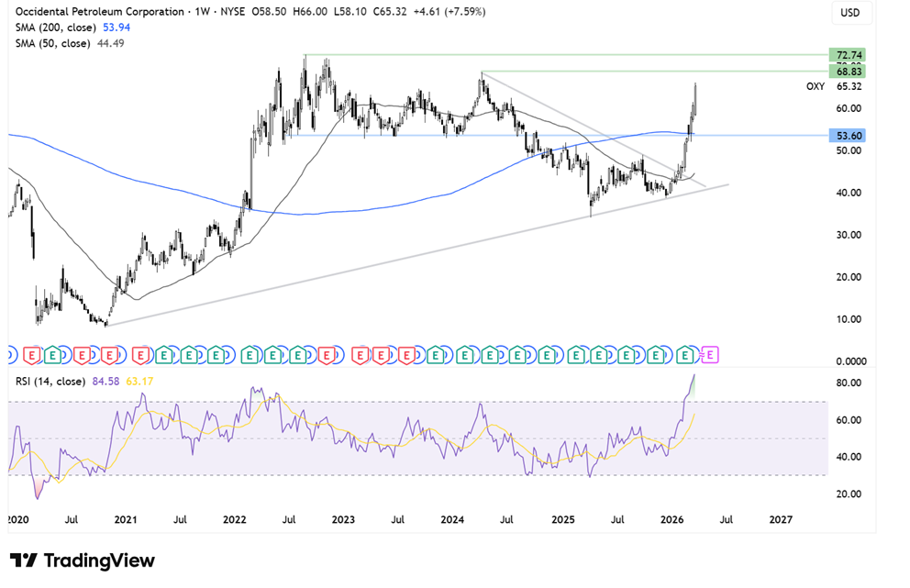Click the Occidental Petroleum Corporation symbol title

(x=100, y=12)
